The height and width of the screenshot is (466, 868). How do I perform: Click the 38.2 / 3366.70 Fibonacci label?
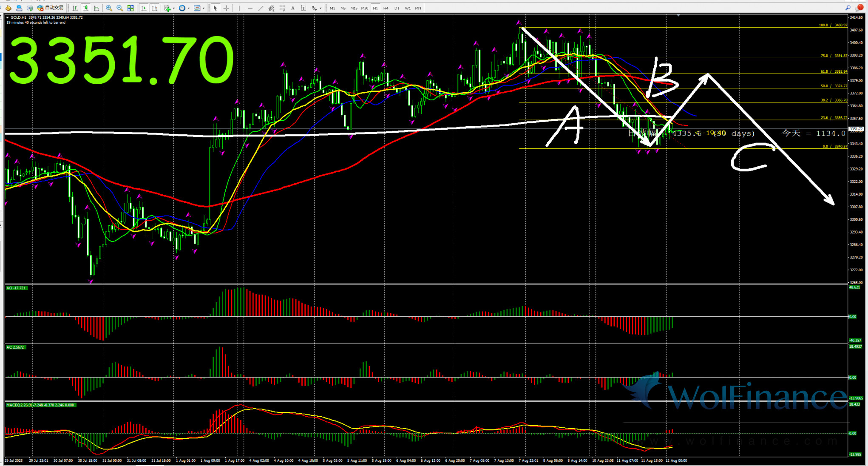[834, 100]
